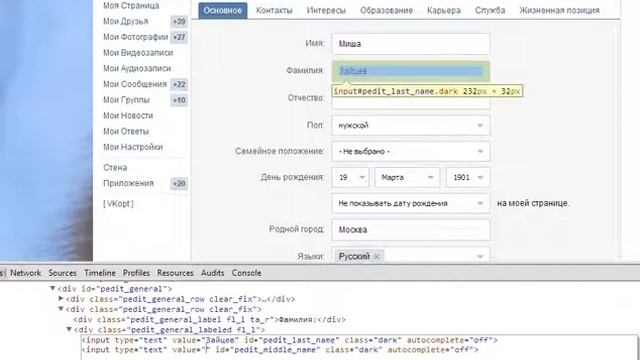Select the input pedit_last_name code line
Screen dimensions: 640x360
pos(289,340)
